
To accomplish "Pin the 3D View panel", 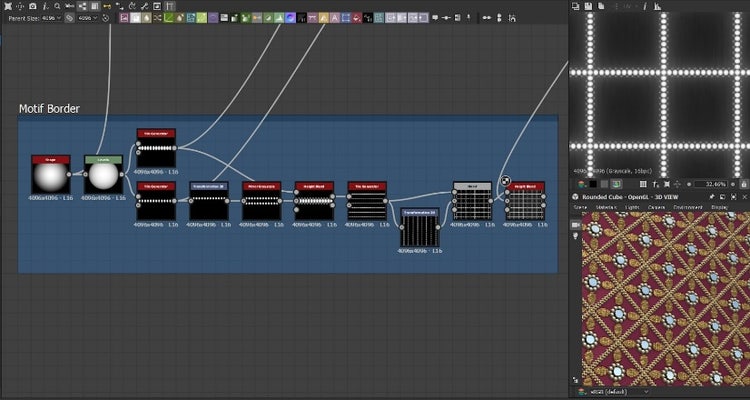I will point(712,197).
